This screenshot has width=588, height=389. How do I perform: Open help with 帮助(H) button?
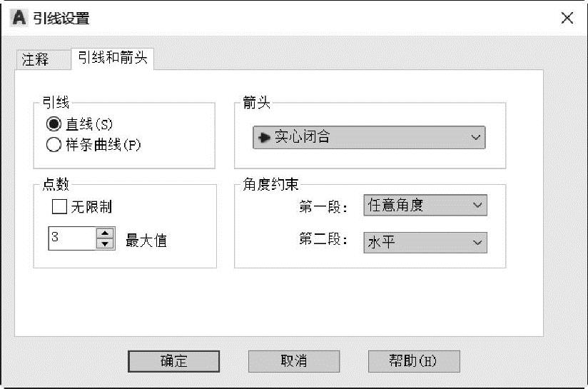click(414, 361)
